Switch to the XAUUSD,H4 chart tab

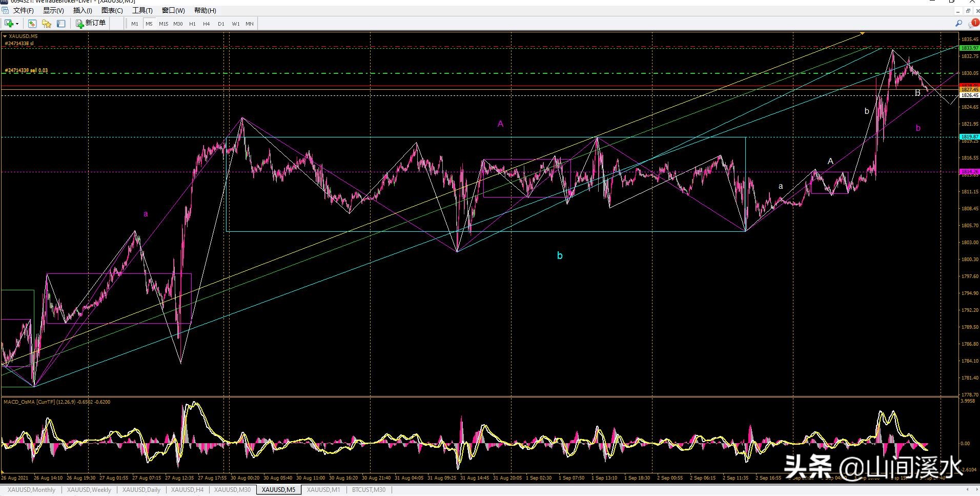coord(188,490)
